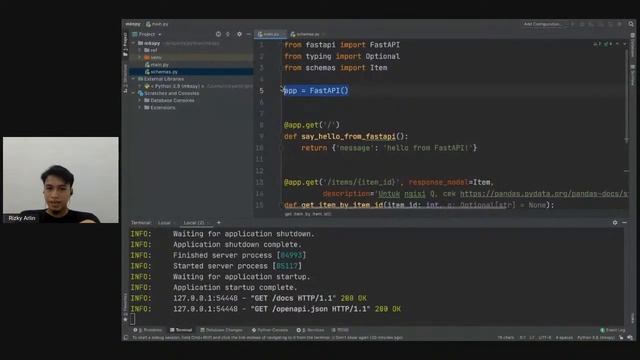Expand the ref folder
Screen dimensions: 640x360
[140, 50]
